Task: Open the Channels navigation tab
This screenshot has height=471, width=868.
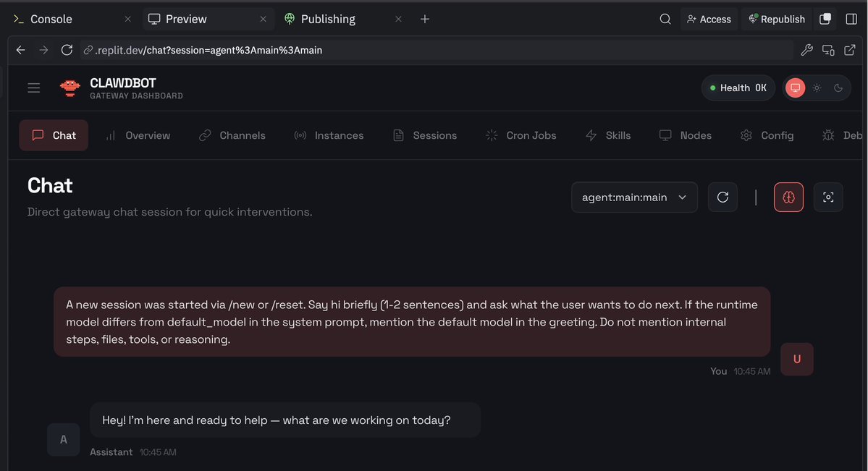Action: (232, 135)
